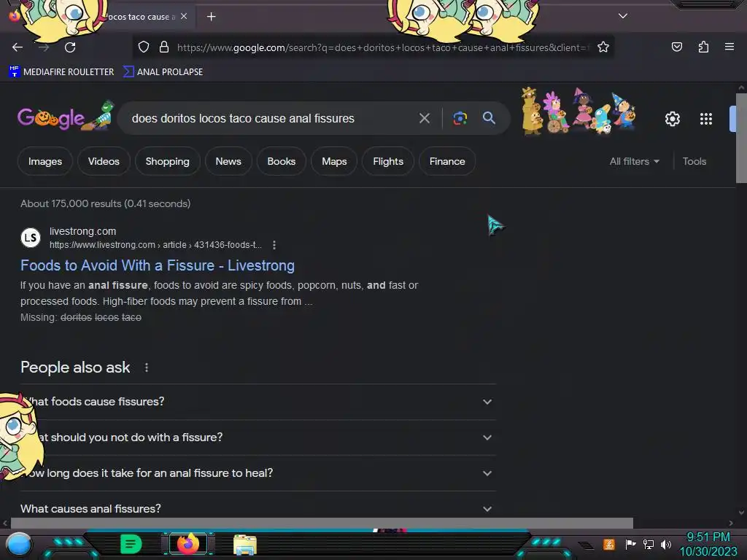Open a new browser tab
Image resolution: width=747 pixels, height=560 pixels.
tap(211, 17)
